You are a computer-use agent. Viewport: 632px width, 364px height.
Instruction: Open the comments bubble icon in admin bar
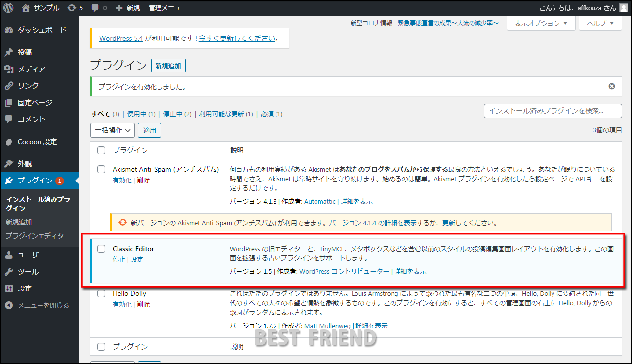point(95,8)
